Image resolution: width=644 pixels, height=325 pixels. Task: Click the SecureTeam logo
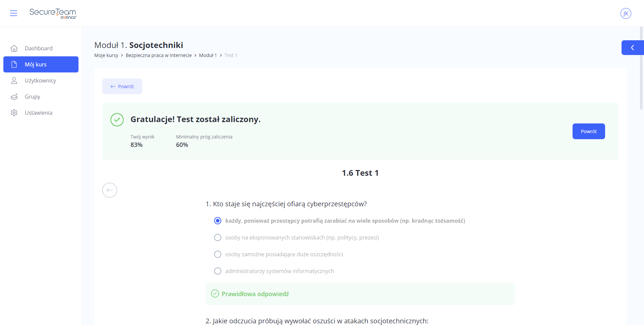(x=53, y=13)
